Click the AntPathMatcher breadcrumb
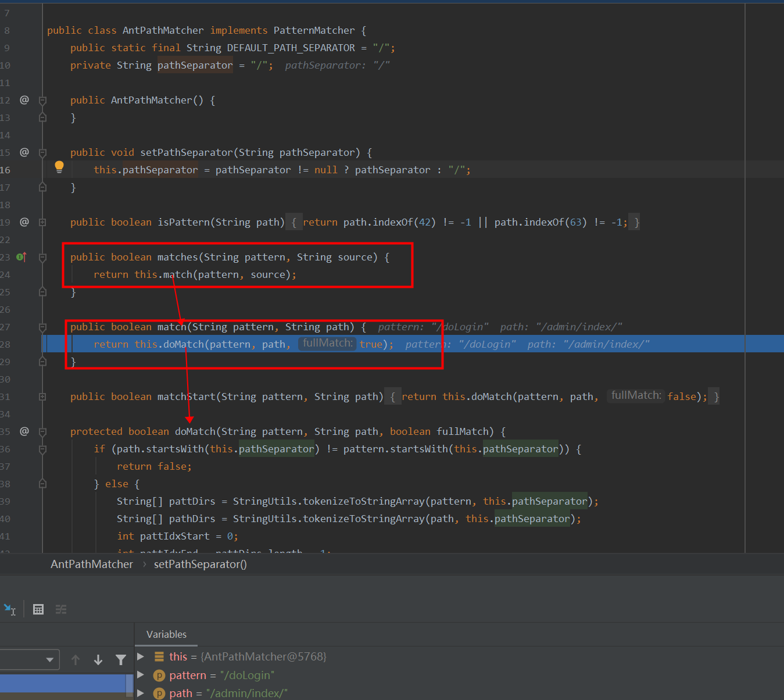 (x=92, y=564)
